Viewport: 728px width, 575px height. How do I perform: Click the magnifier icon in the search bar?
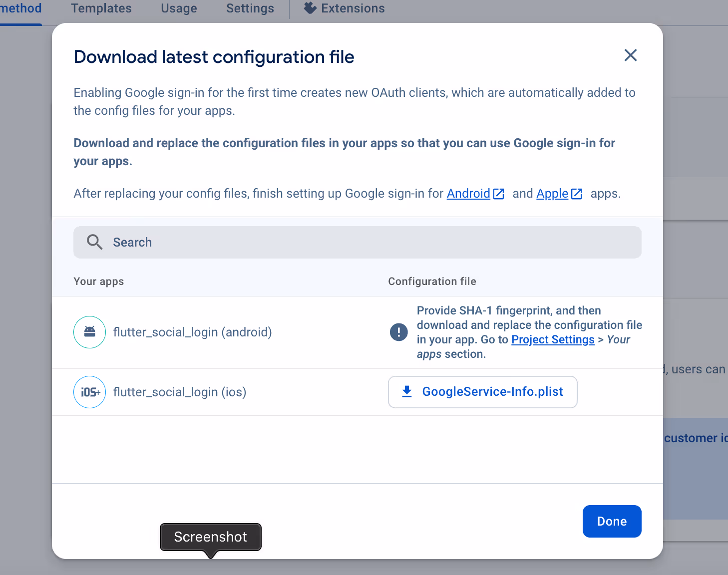tap(94, 242)
